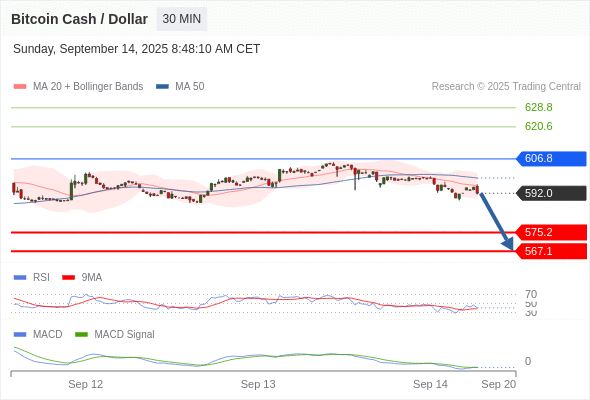Toggle the MA 20 + Bollinger Bands legend label
The width and height of the screenshot is (590, 400).
pos(88,87)
